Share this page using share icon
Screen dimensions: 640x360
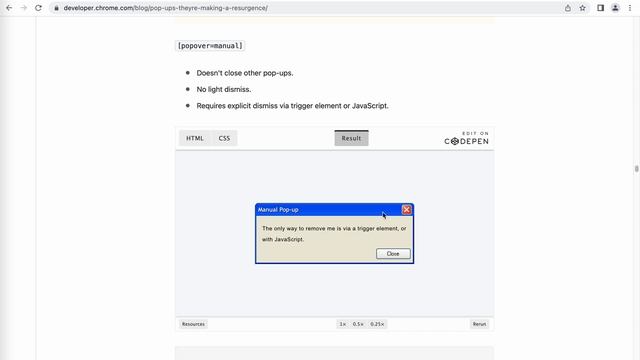point(568,8)
